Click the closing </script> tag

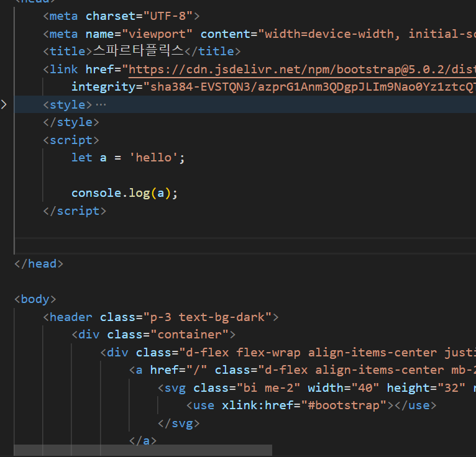tap(75, 211)
